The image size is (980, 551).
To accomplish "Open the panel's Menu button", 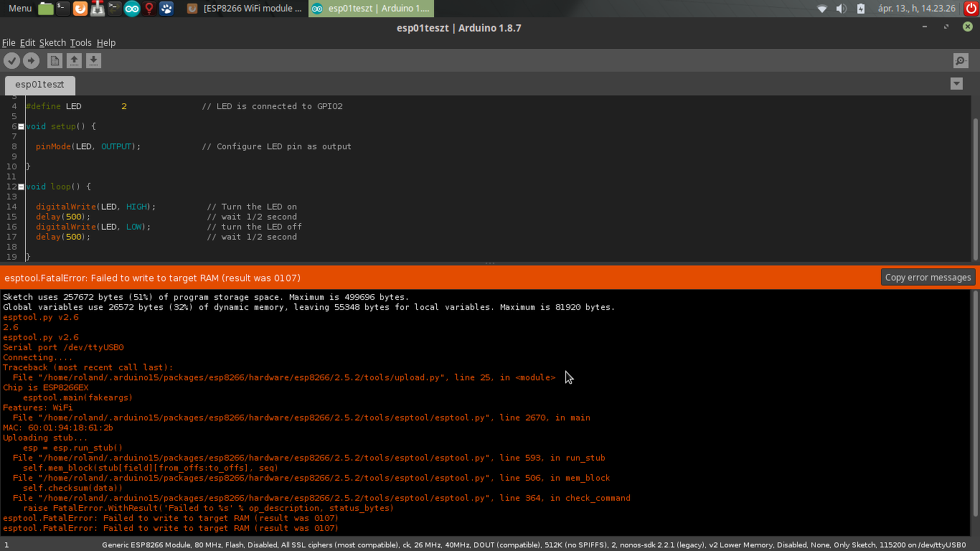I will tap(19, 9).
